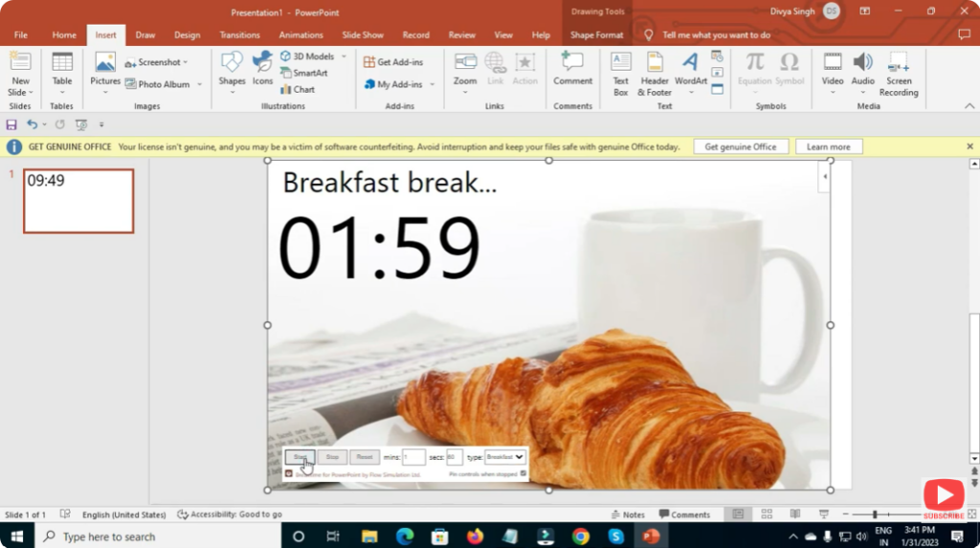The height and width of the screenshot is (548, 980).
Task: Start a Screen Recording
Action: click(899, 74)
